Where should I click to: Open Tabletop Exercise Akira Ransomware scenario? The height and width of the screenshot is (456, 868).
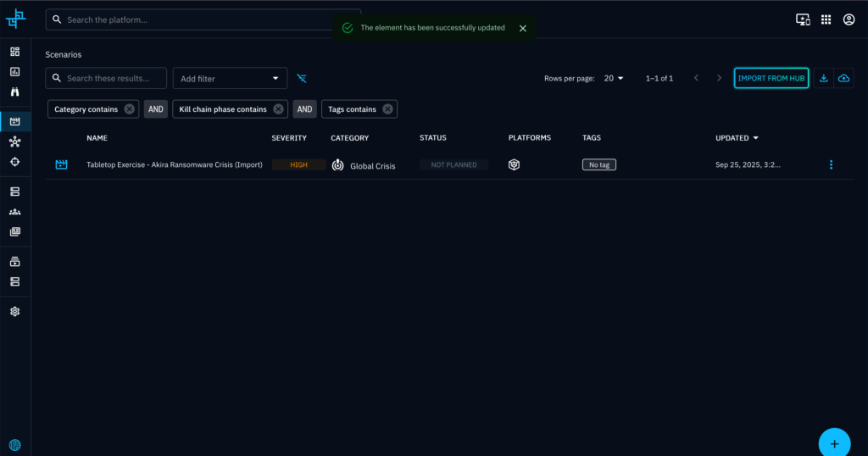(175, 164)
